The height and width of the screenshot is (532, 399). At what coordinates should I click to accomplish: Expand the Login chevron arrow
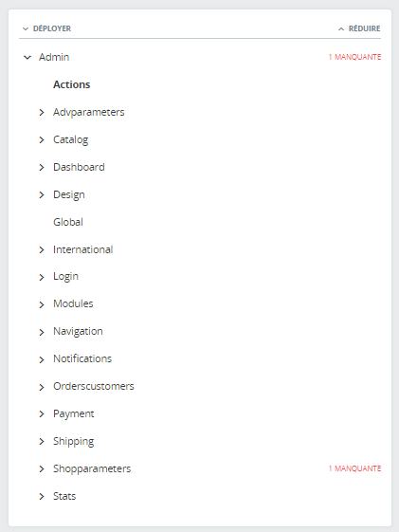click(42, 277)
